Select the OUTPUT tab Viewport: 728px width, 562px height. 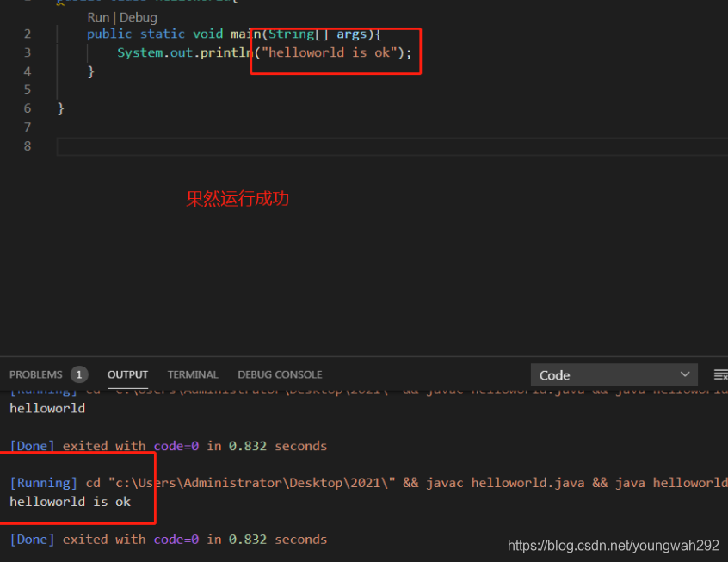tap(127, 374)
